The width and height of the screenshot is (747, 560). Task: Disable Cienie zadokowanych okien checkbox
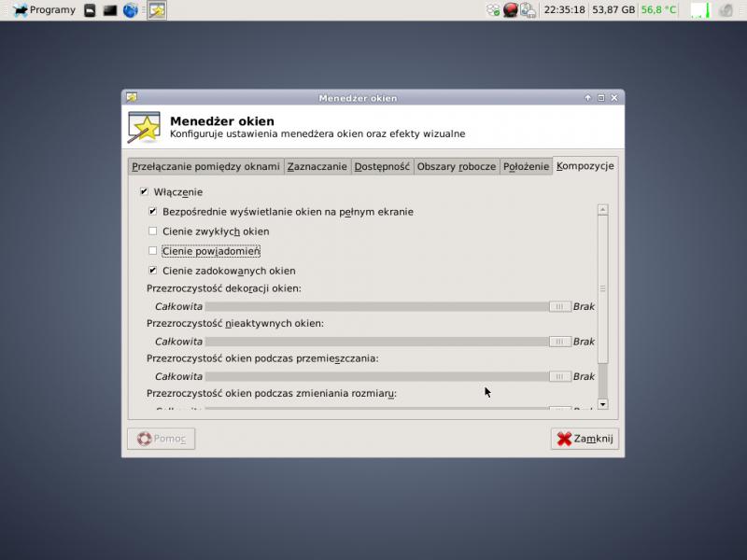point(153,271)
